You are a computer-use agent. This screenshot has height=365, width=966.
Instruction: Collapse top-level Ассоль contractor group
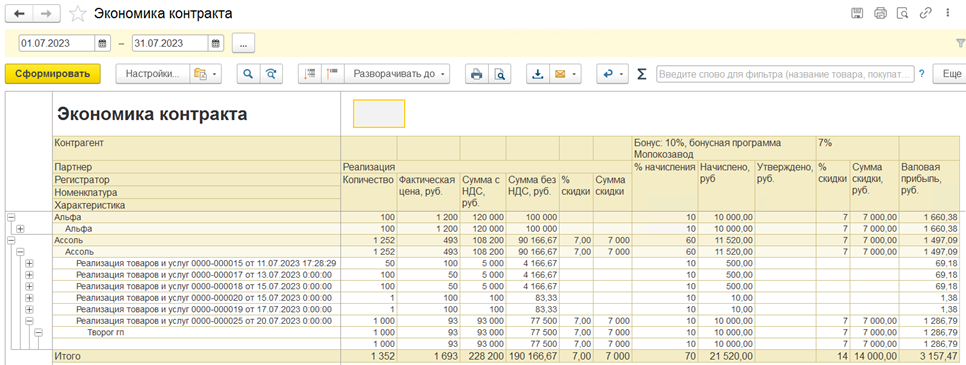tap(10, 240)
